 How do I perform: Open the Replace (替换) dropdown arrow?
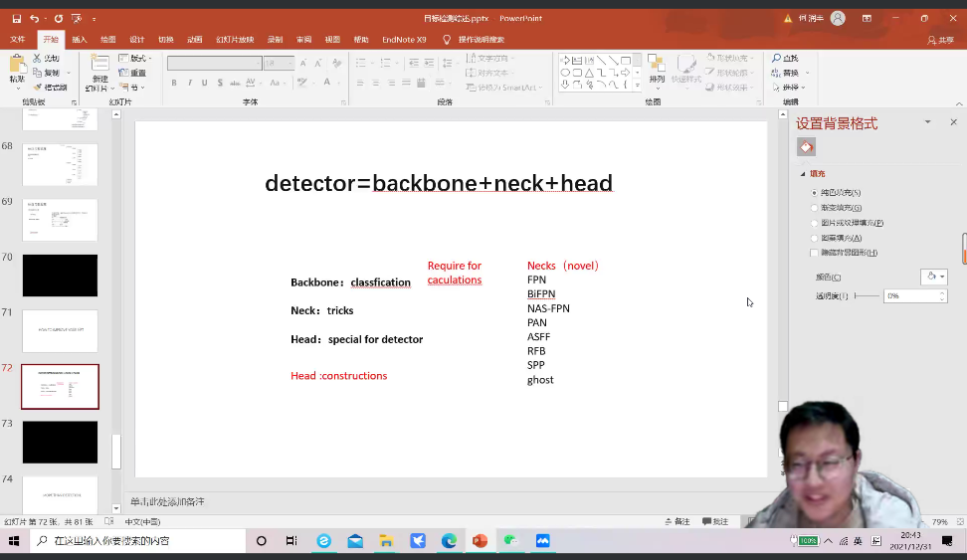[x=807, y=73]
